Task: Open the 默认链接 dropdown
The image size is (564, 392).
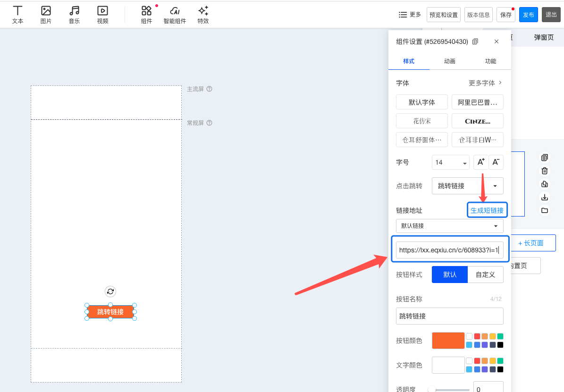Action: pos(450,226)
